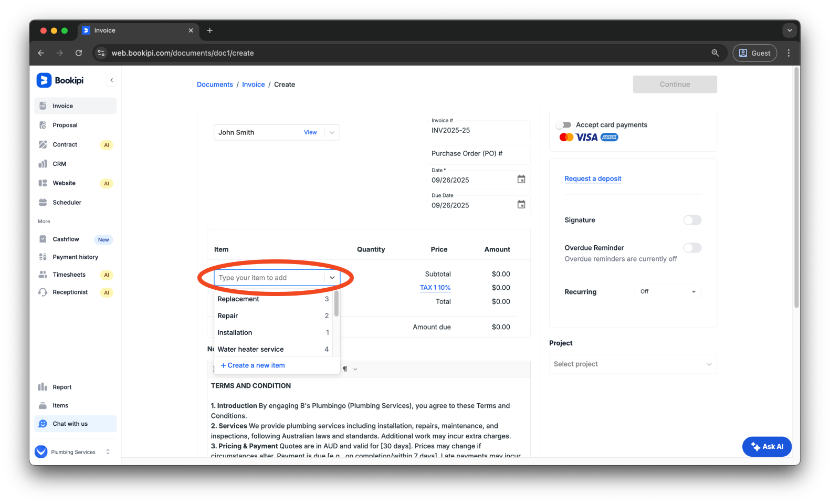This screenshot has height=504, width=830.
Task: Click the Invoice breadcrumb link
Action: coord(253,85)
